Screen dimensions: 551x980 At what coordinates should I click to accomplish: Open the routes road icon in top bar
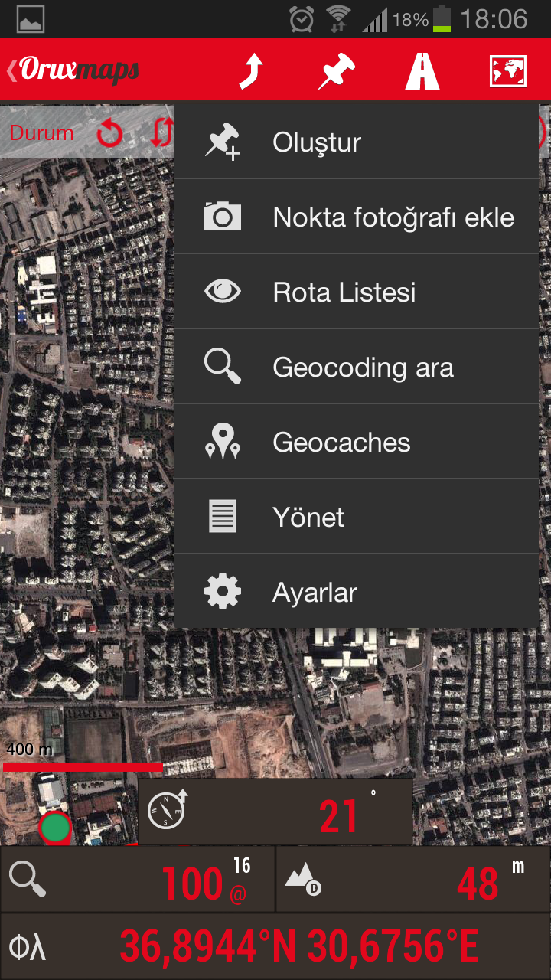(422, 70)
